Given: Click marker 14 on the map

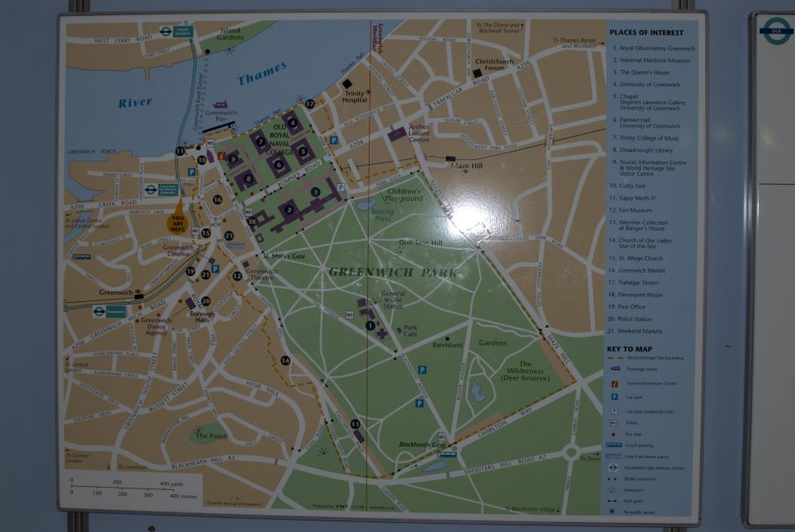Looking at the screenshot, I should click(285, 360).
